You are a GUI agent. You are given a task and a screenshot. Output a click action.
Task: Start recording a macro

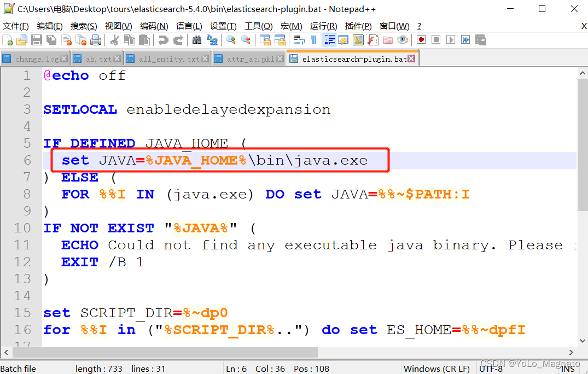click(420, 40)
